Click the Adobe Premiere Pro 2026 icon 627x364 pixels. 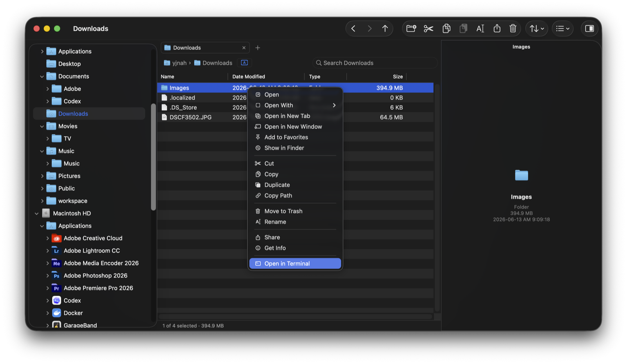[56, 288]
